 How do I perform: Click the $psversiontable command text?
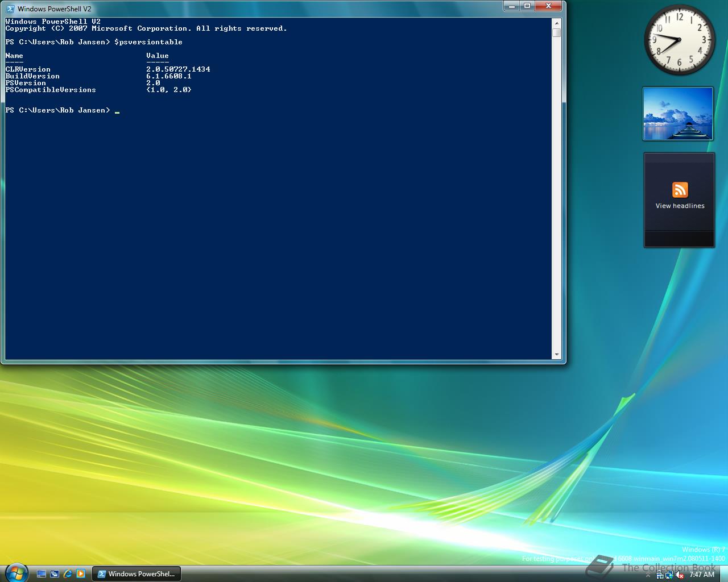pyautogui.click(x=148, y=42)
